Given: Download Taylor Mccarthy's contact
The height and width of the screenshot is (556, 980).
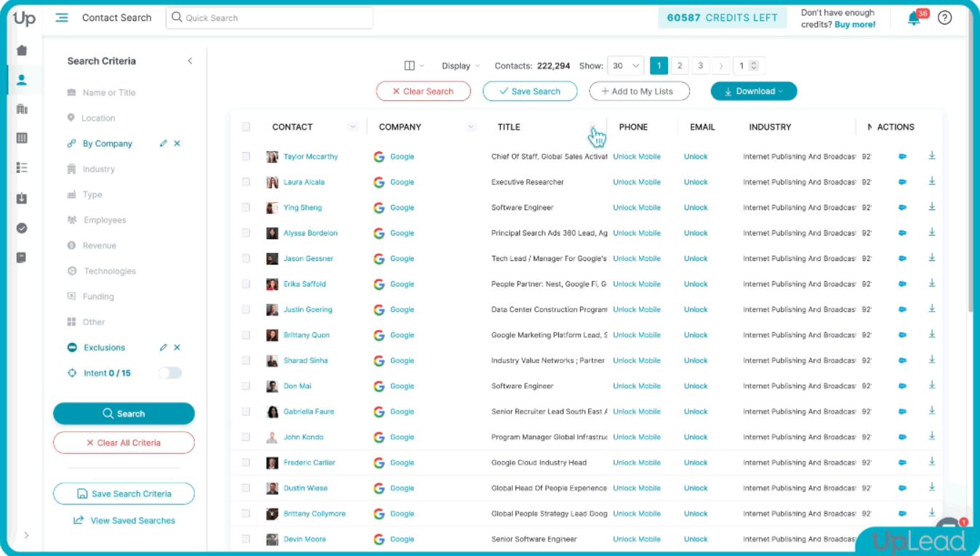Looking at the screenshot, I should [x=931, y=156].
